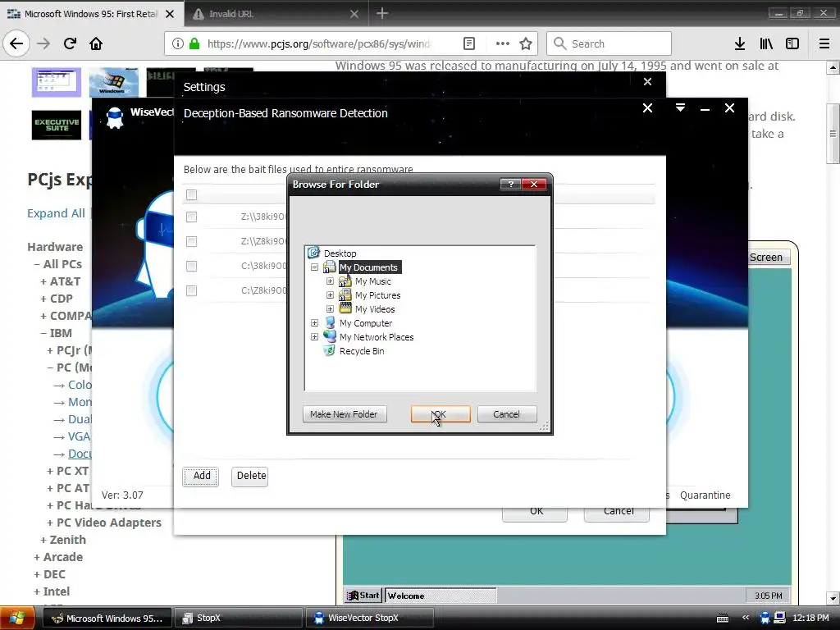The height and width of the screenshot is (630, 840).
Task: Click the browser Search field
Action: click(609, 43)
